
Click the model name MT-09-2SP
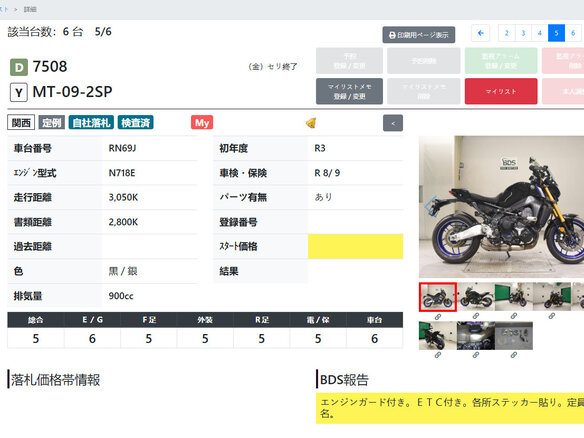(72, 92)
